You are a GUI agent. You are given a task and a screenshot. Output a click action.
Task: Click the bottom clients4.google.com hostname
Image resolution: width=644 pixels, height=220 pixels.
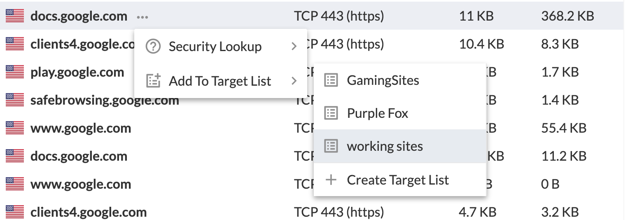point(89,212)
